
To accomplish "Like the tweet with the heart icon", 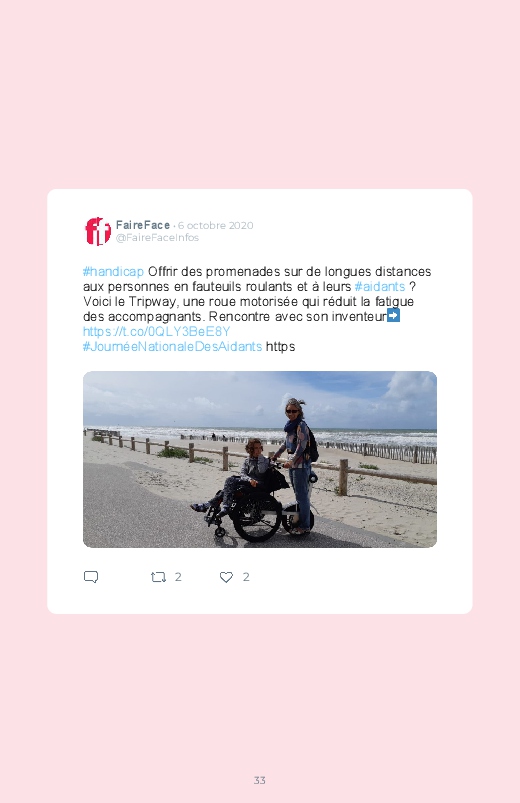I will [x=226, y=577].
